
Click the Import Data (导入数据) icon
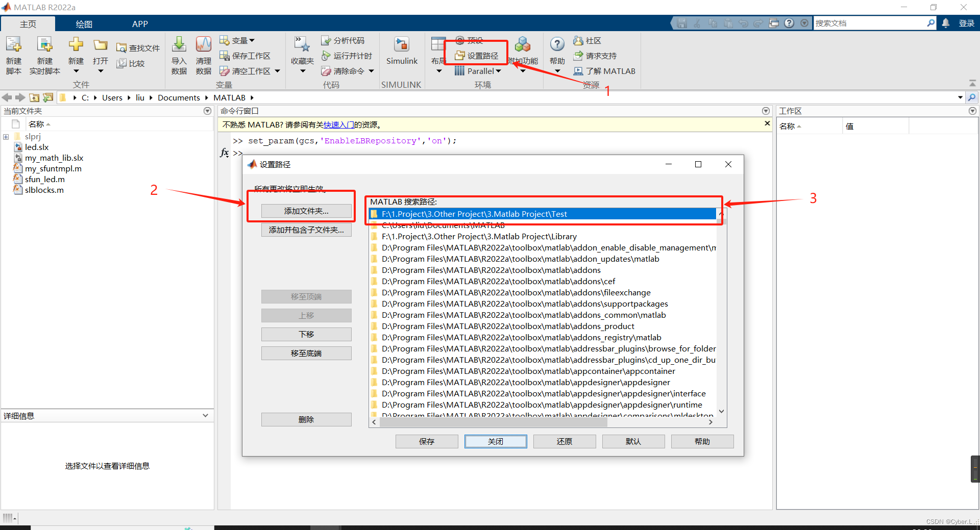[179, 45]
